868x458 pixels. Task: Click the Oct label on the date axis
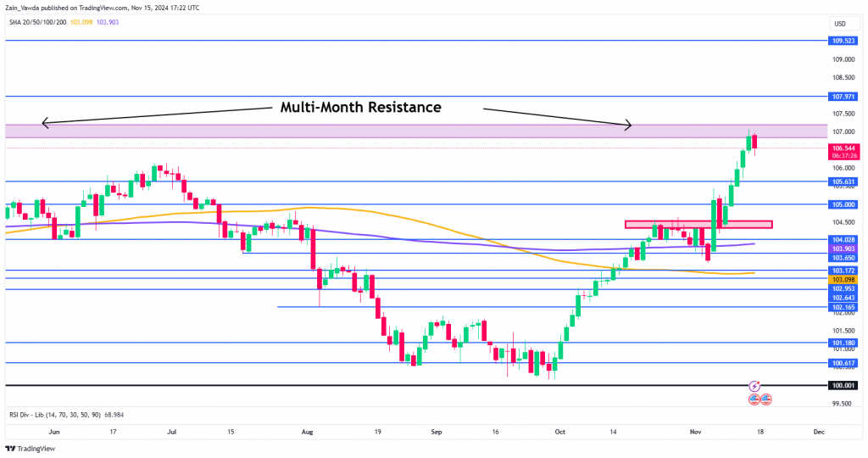[x=560, y=432]
